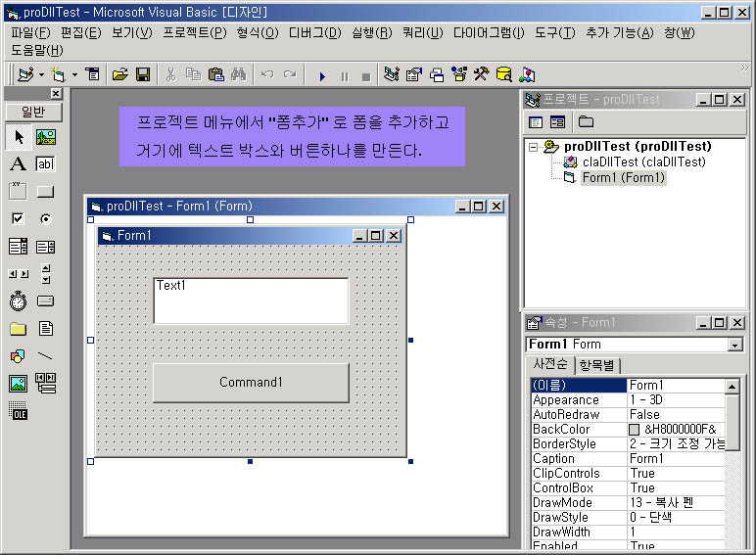Click the Break (pause) toolbar button
The width and height of the screenshot is (756, 555).
click(345, 76)
